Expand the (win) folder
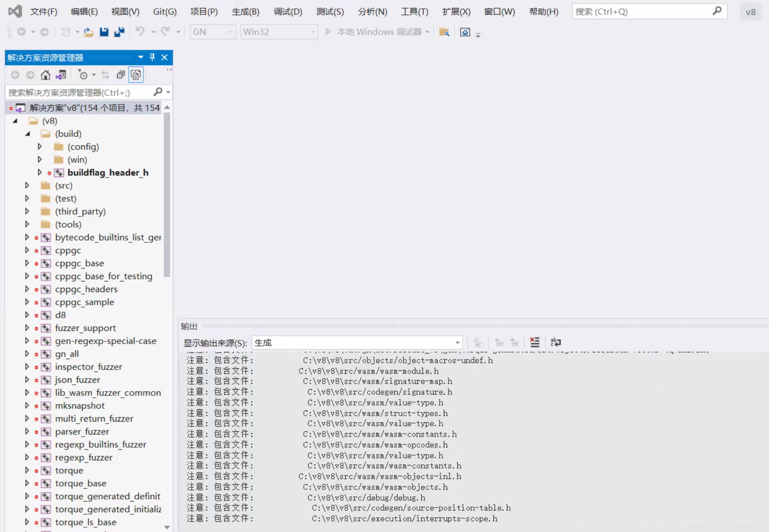Viewport: 769px width, 532px height. [x=40, y=160]
